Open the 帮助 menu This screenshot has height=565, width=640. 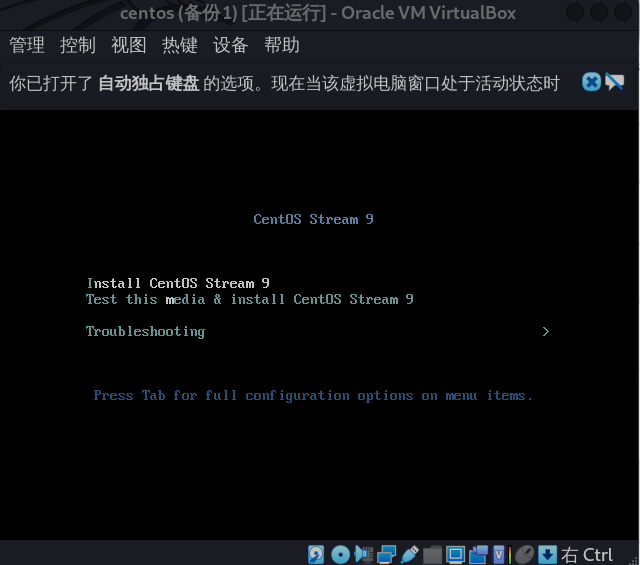tap(282, 45)
